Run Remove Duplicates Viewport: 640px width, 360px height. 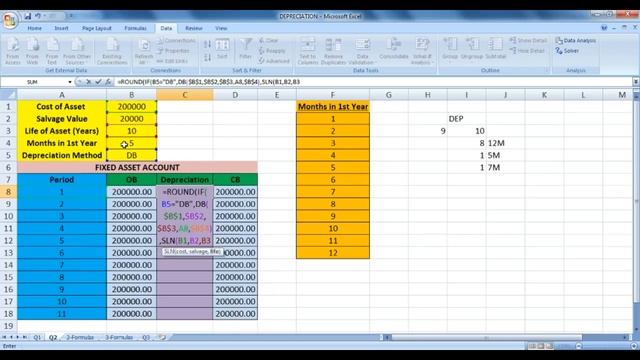pos(333,51)
